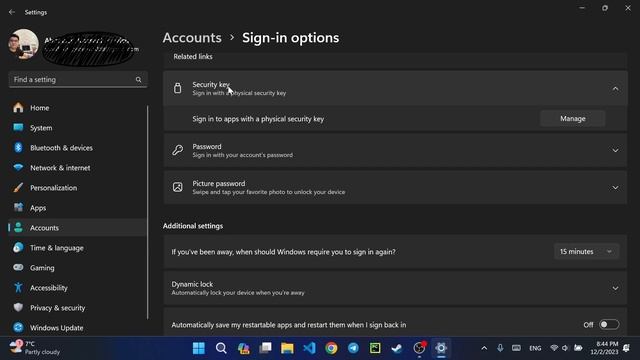Click the Settings gear taskbar icon

441,348
